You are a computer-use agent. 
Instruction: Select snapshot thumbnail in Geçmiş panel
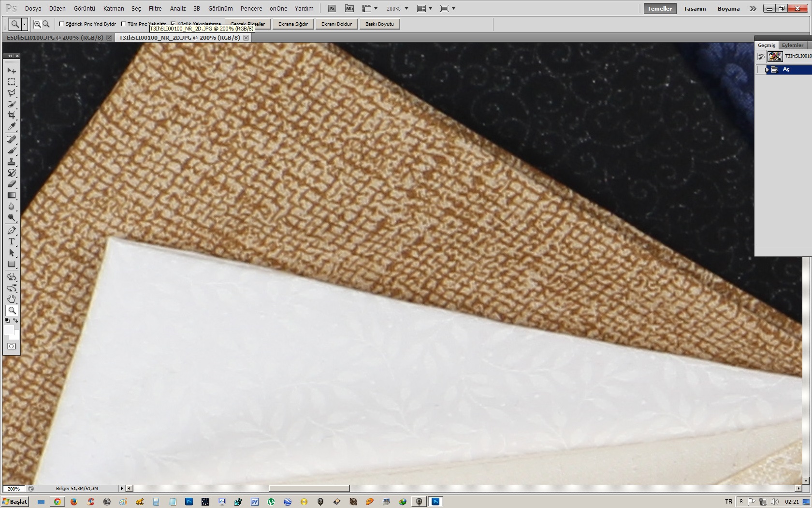[x=775, y=56]
